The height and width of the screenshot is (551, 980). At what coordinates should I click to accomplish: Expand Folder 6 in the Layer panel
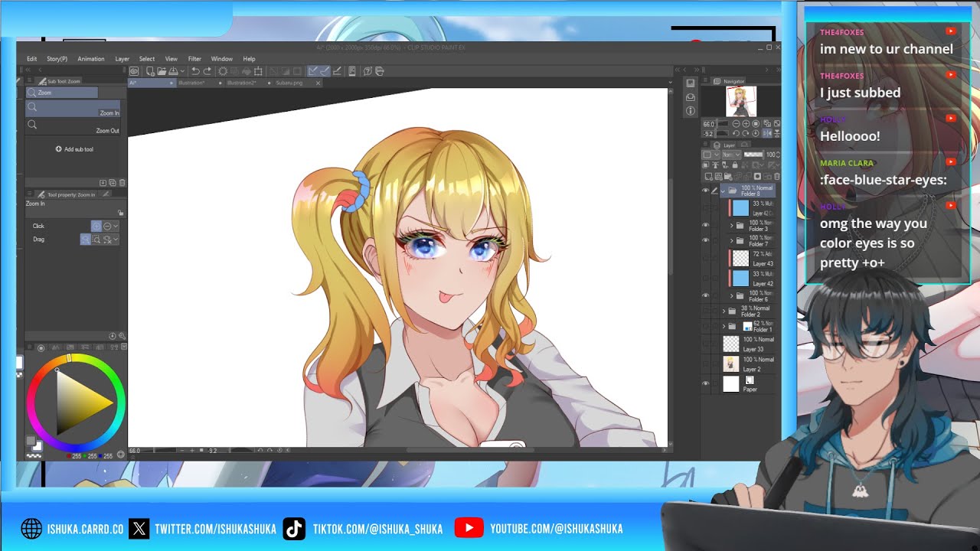pyautogui.click(x=731, y=295)
